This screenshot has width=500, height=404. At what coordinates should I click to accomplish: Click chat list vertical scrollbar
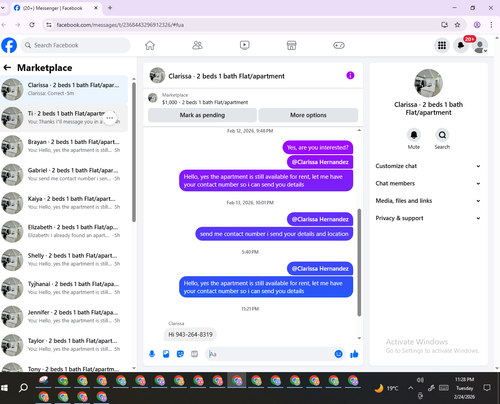(x=134, y=152)
